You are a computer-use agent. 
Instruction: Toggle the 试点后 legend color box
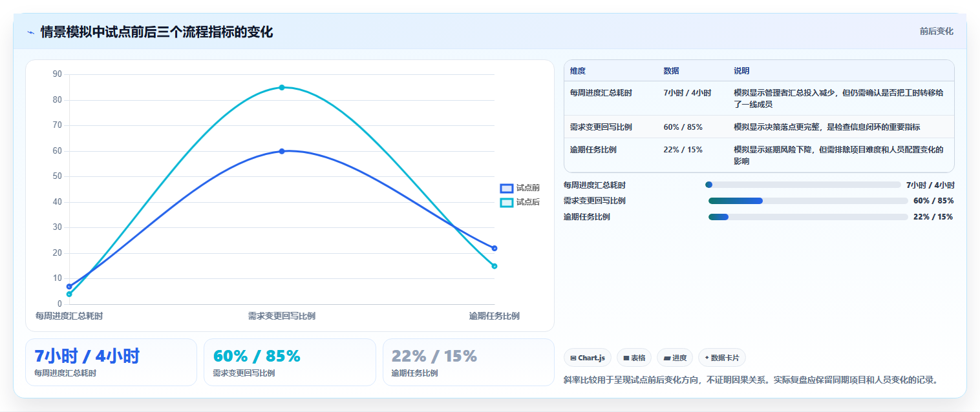507,202
